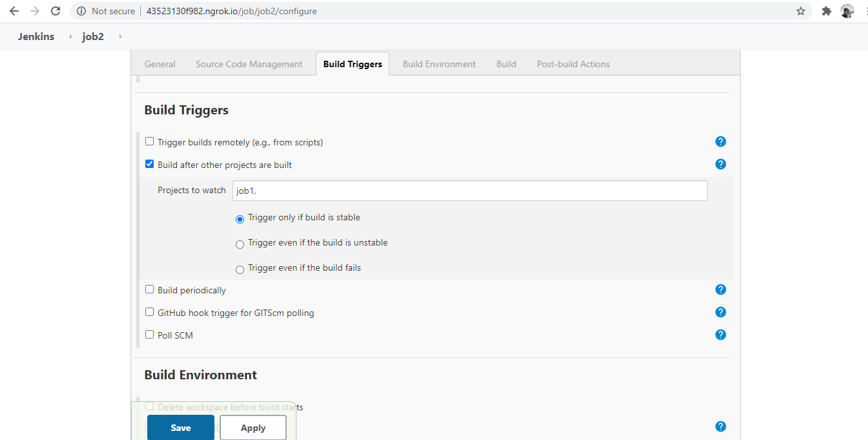Expand the job2 breadcrumb dropdown arrow

(x=119, y=37)
